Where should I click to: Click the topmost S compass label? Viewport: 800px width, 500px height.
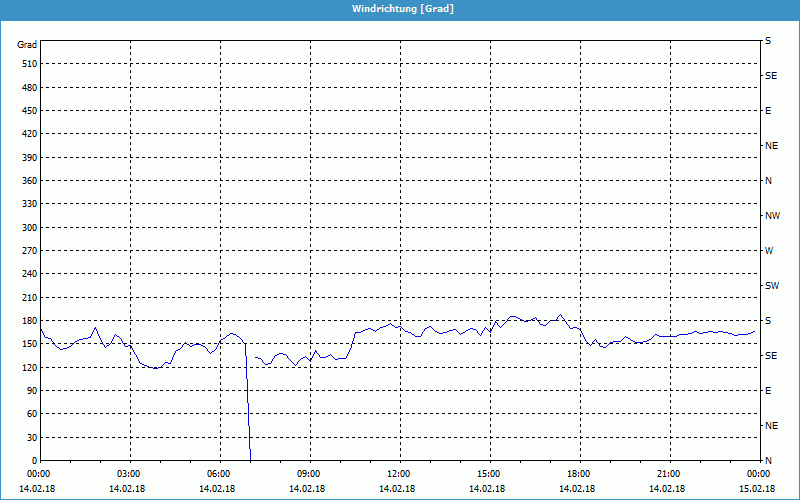[x=768, y=41]
